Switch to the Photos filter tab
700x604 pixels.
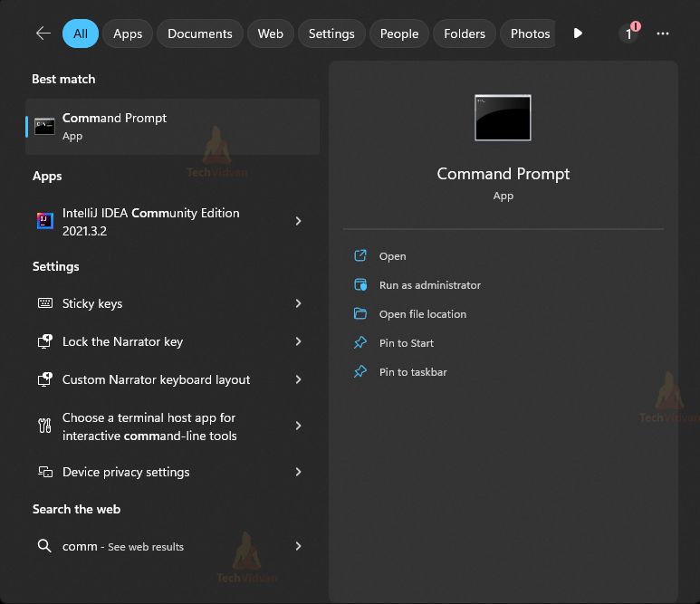tap(530, 34)
